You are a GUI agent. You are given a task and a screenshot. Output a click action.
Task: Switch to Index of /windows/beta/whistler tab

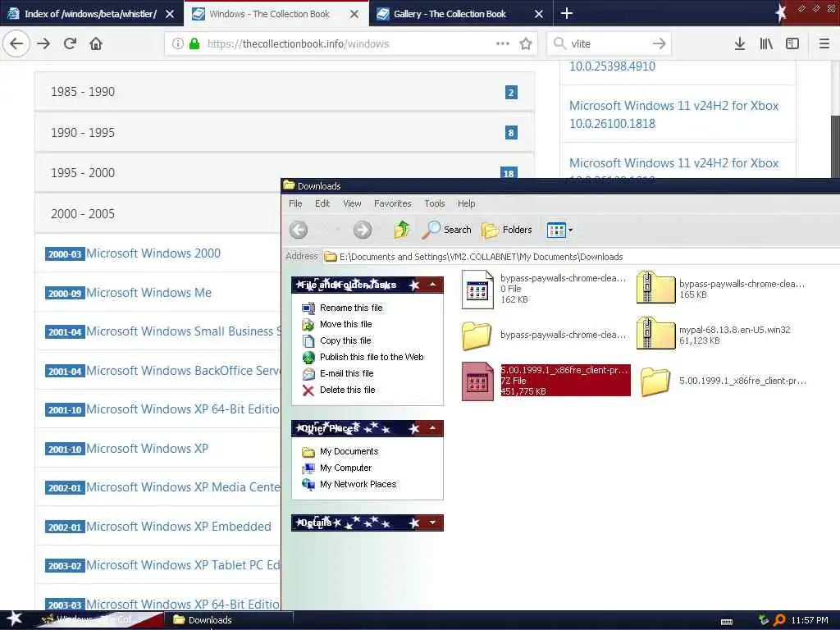(x=90, y=13)
